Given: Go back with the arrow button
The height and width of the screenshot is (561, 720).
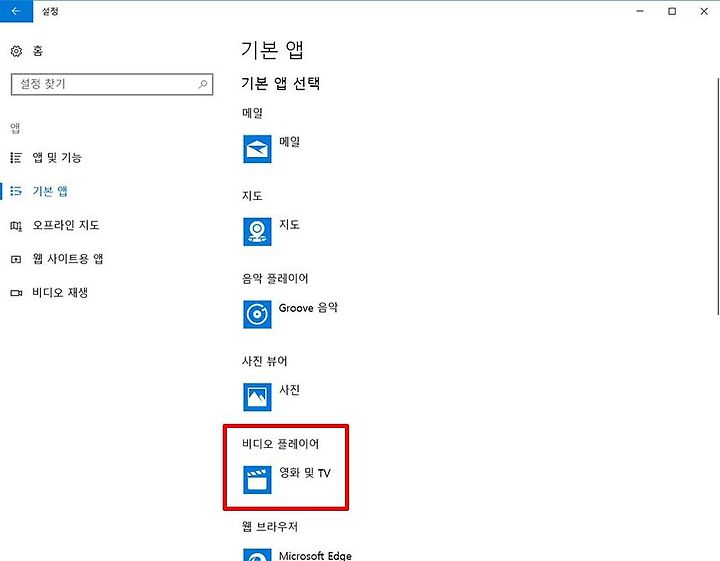Looking at the screenshot, I should pyautogui.click(x=16, y=11).
